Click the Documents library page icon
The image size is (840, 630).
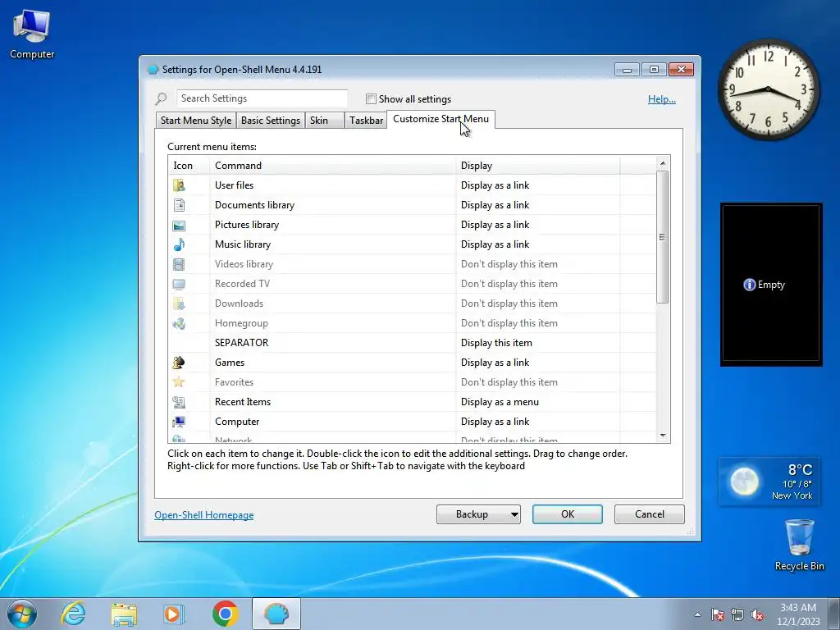tap(179, 205)
